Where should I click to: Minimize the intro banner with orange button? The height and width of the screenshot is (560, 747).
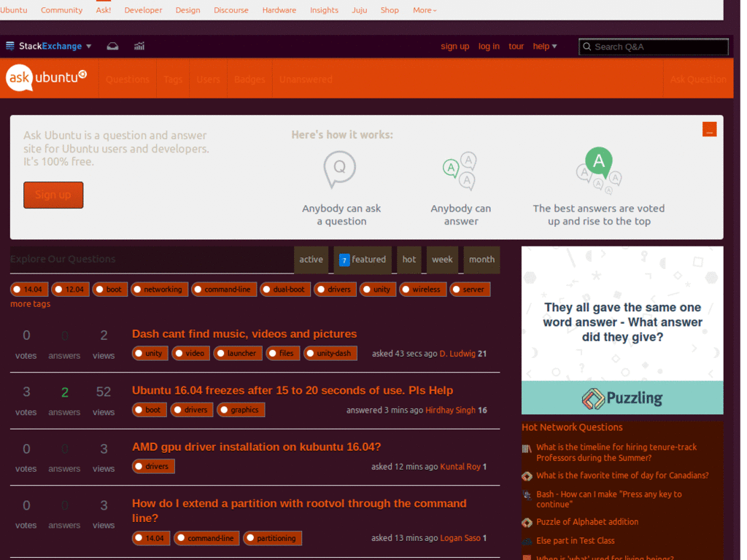coord(709,129)
